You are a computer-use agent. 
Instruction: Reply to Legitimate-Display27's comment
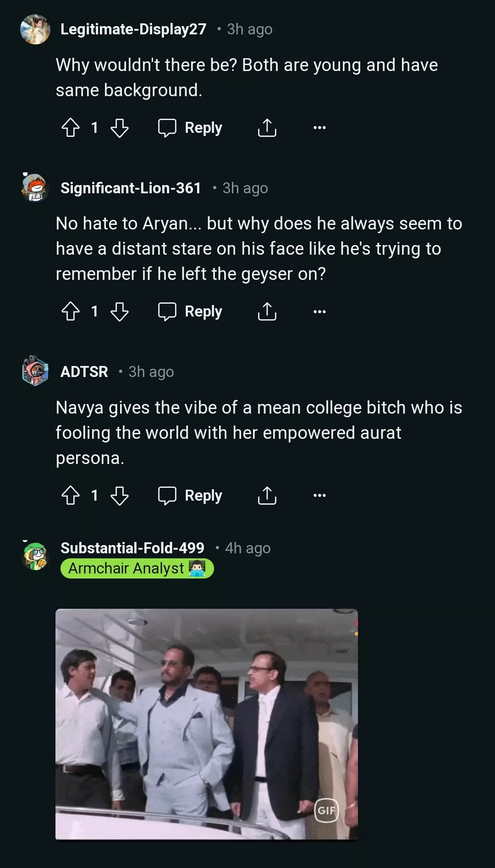tap(190, 128)
